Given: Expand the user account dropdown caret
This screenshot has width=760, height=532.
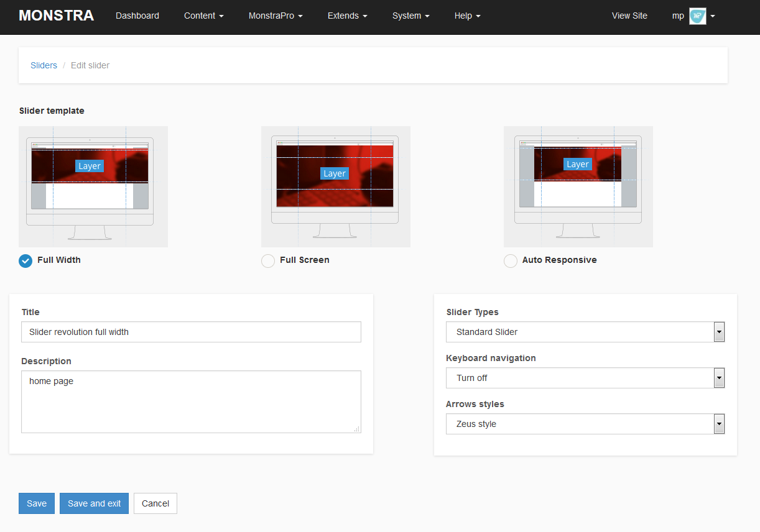Looking at the screenshot, I should click(x=712, y=16).
